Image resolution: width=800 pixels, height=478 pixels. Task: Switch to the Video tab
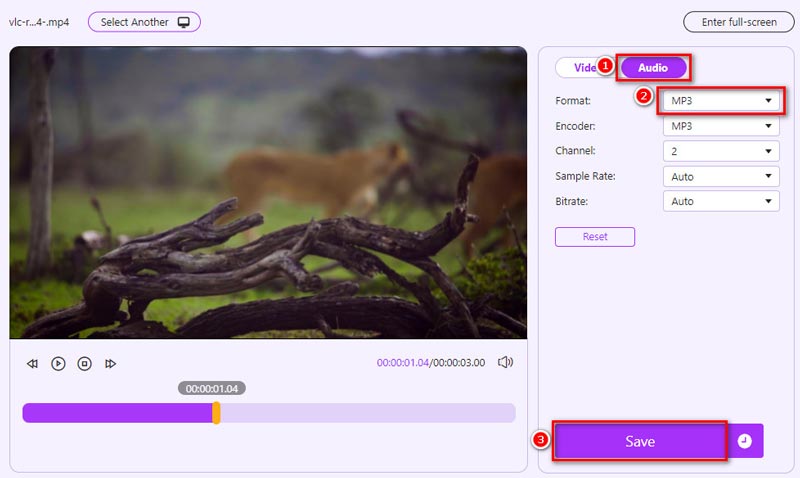click(585, 67)
